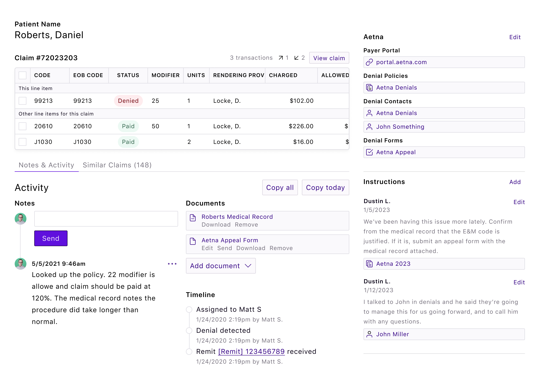Click the $226.00 charged amount
Image resolution: width=545 pixels, height=392 pixels.
(x=301, y=126)
